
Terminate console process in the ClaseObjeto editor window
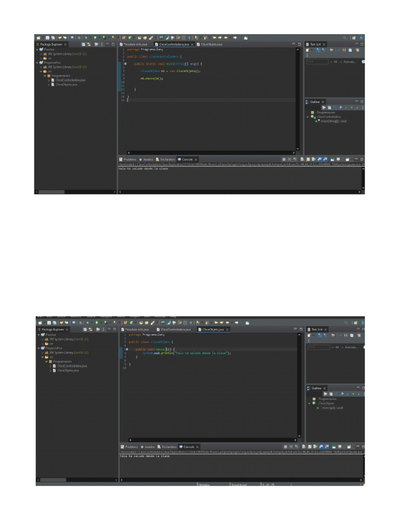click(x=285, y=447)
